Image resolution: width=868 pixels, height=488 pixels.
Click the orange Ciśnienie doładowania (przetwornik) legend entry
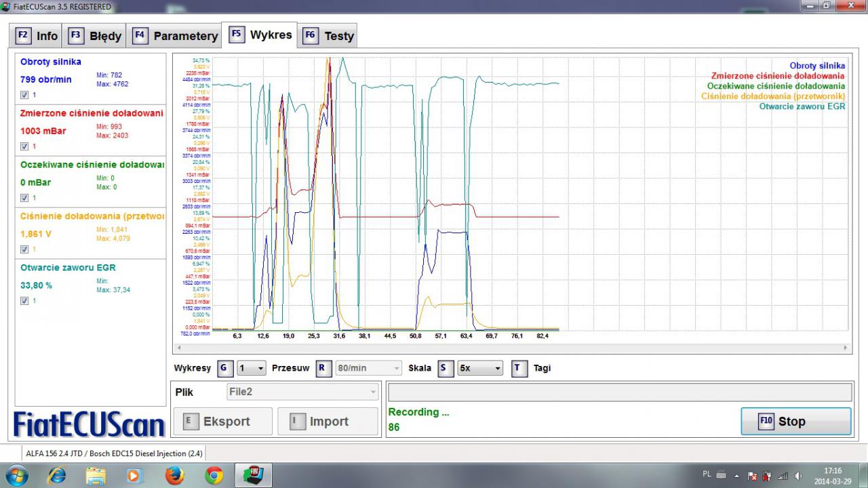coord(773,96)
